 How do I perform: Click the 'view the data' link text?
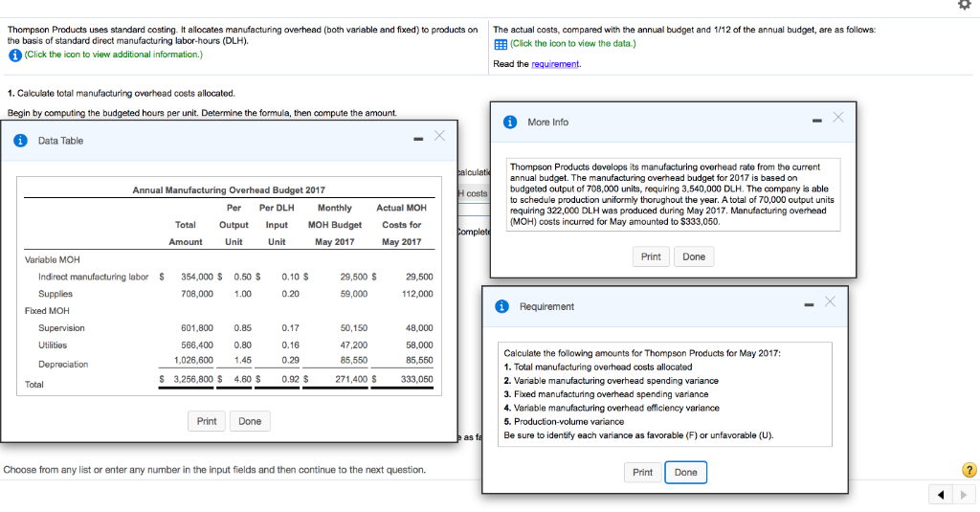point(573,43)
